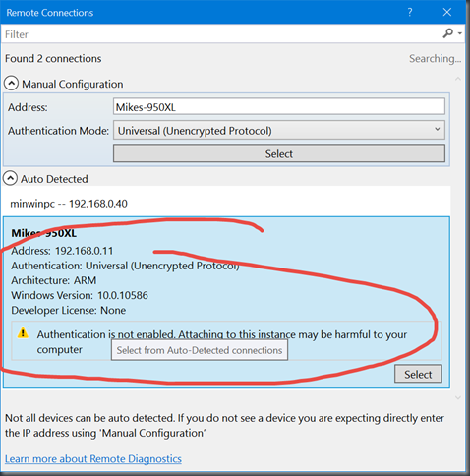Click the yellow warning triangle icon
Screen dimensions: 470x476
[23, 332]
